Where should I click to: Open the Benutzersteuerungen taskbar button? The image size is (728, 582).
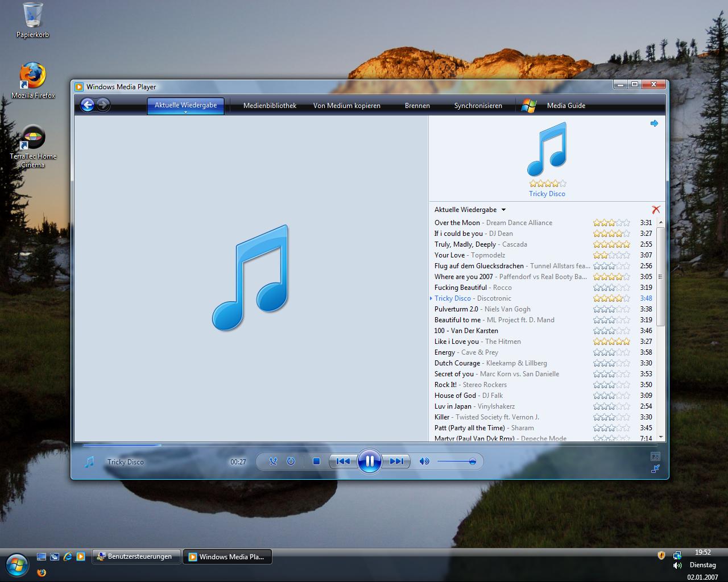(136, 557)
